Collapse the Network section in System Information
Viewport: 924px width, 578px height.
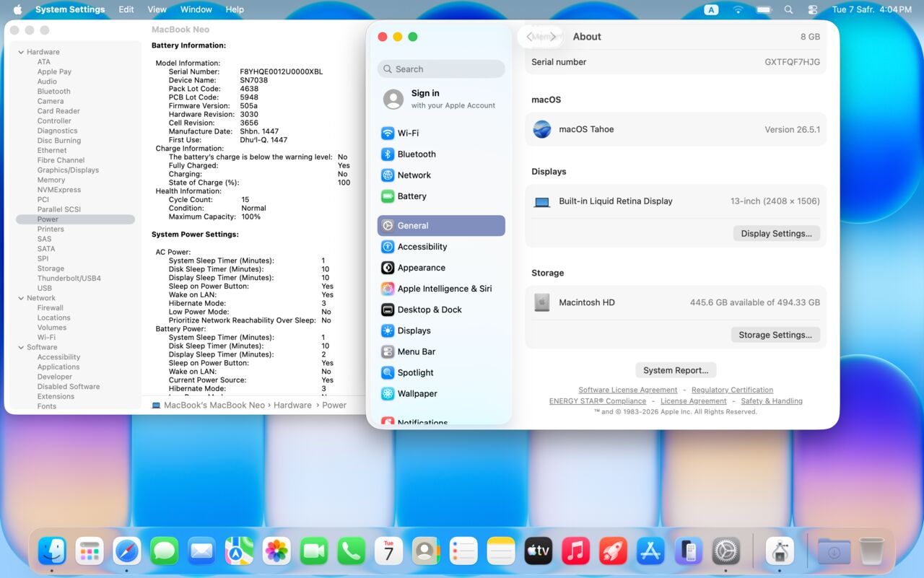click(x=21, y=298)
